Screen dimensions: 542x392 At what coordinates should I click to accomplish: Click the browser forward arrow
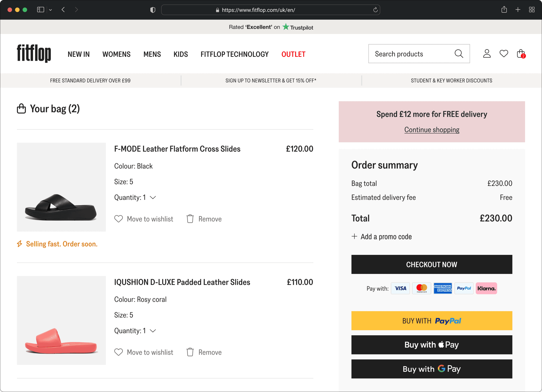click(76, 10)
